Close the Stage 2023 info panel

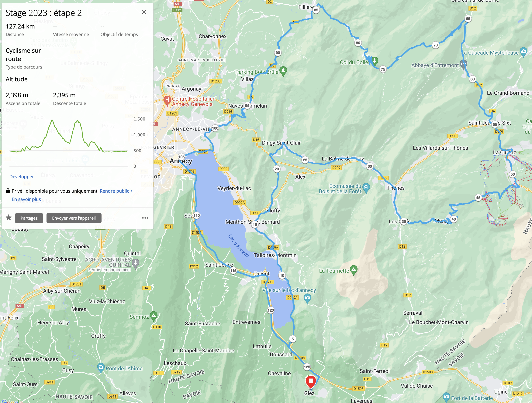click(x=144, y=12)
